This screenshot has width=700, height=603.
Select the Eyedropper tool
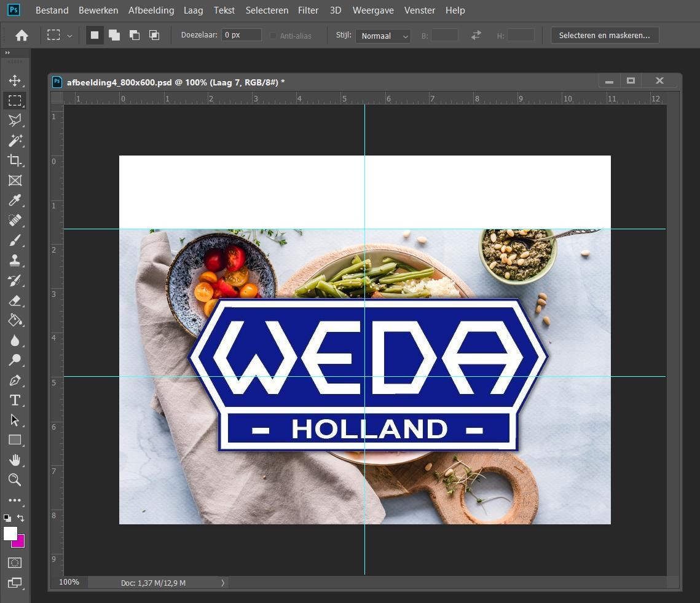click(x=15, y=200)
